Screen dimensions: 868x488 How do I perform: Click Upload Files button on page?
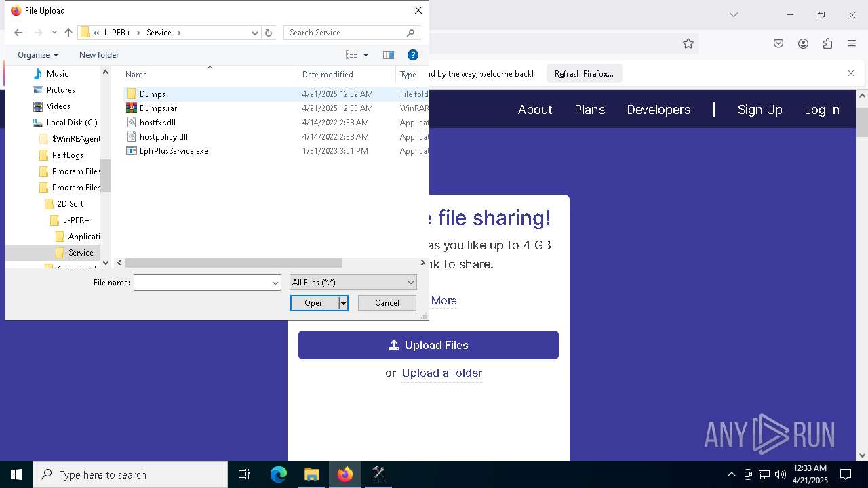(x=429, y=345)
